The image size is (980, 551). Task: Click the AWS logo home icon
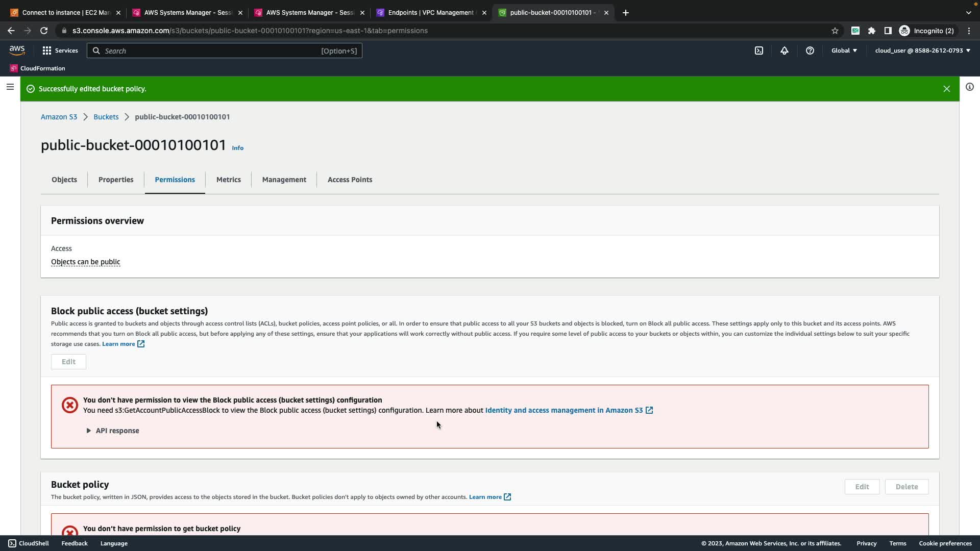point(17,50)
